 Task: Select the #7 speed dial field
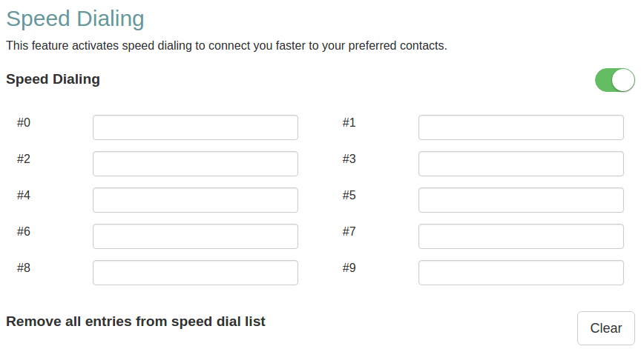521,236
